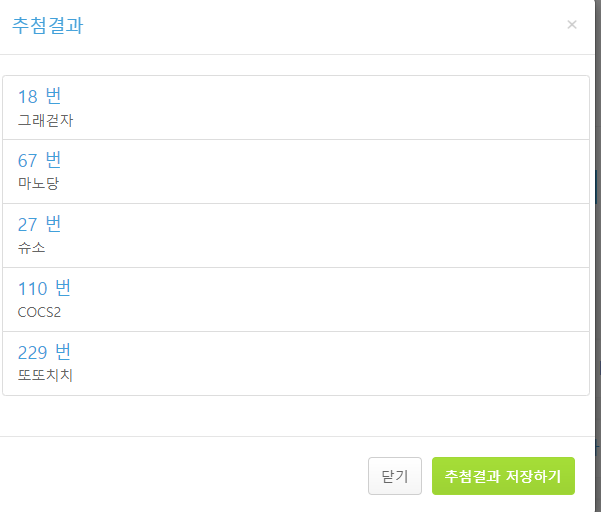The width and height of the screenshot is (601, 512).
Task: Click the 번 suffix in the 229 번 row
Action: click(63, 352)
